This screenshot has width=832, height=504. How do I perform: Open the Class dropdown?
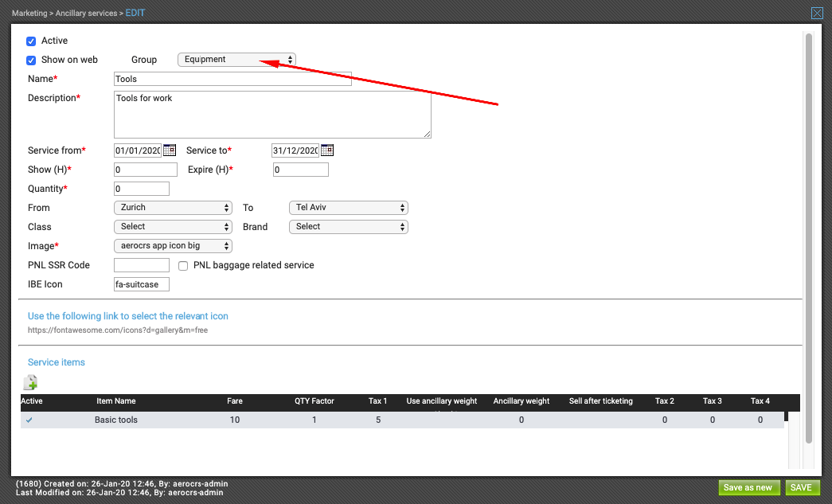click(x=173, y=227)
